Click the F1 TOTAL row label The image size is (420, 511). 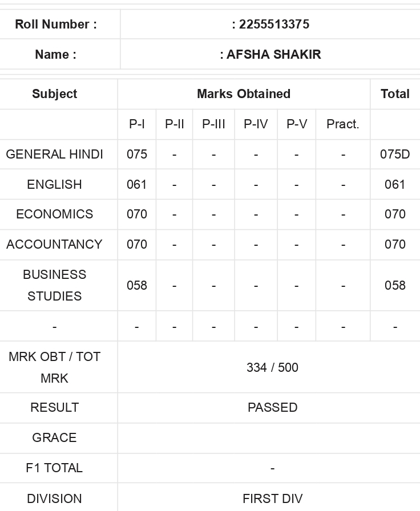click(x=54, y=468)
